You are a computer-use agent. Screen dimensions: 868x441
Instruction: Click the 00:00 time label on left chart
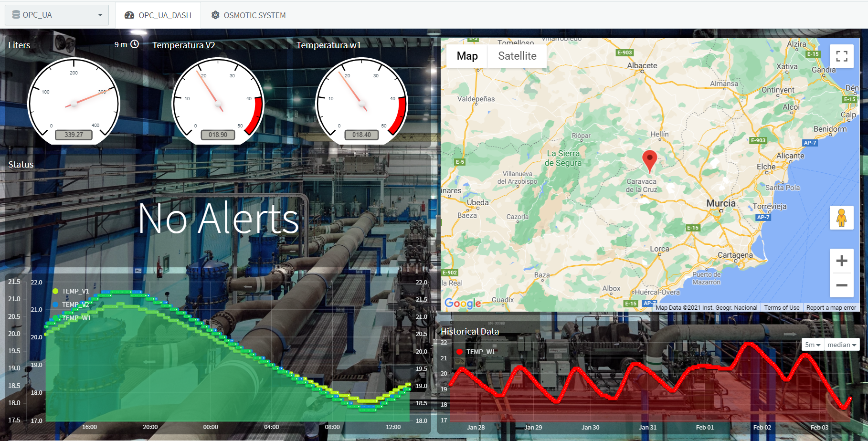211,427
